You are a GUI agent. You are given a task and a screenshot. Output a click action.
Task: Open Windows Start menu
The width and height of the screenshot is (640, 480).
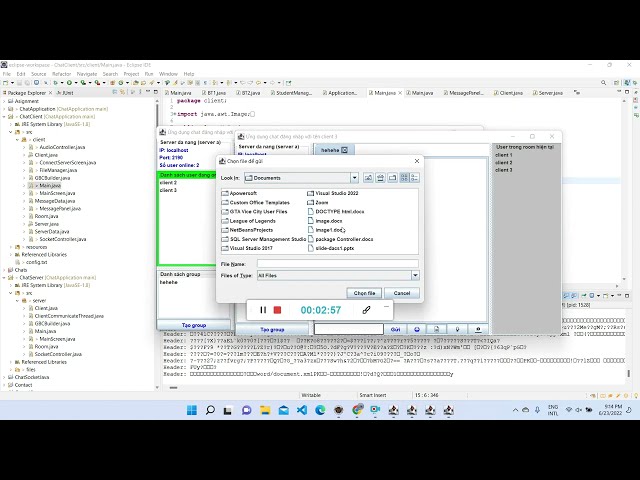[x=192, y=410]
